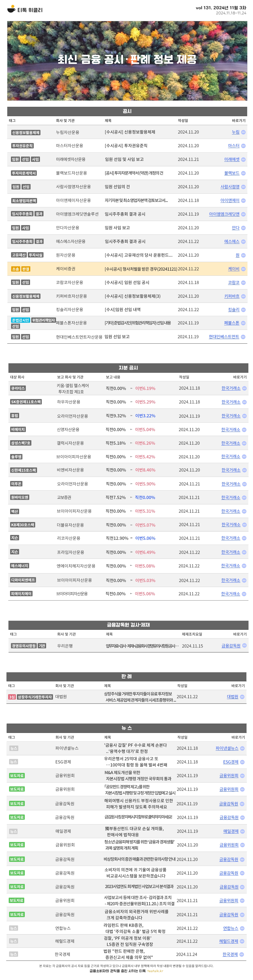Image resolution: width=253 pixels, height=980 pixels.
Task: Click the link icon in 큐라티스 row
Action: click(244, 388)
